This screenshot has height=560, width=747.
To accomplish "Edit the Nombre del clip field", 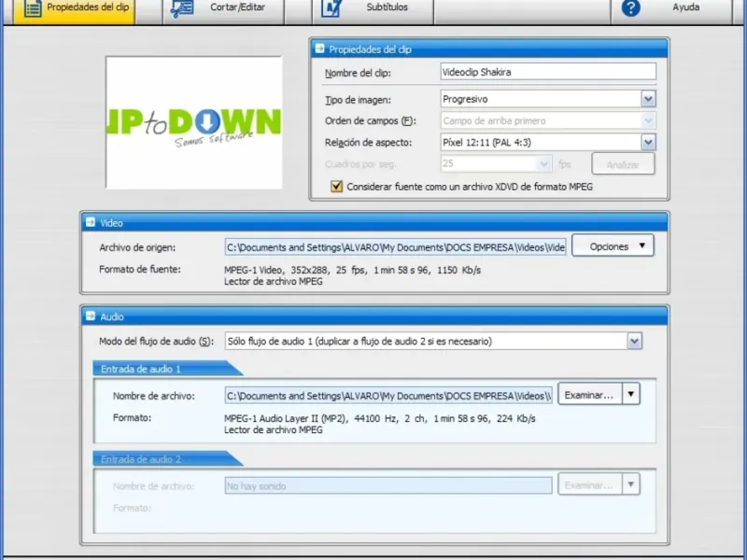I will pos(548,72).
